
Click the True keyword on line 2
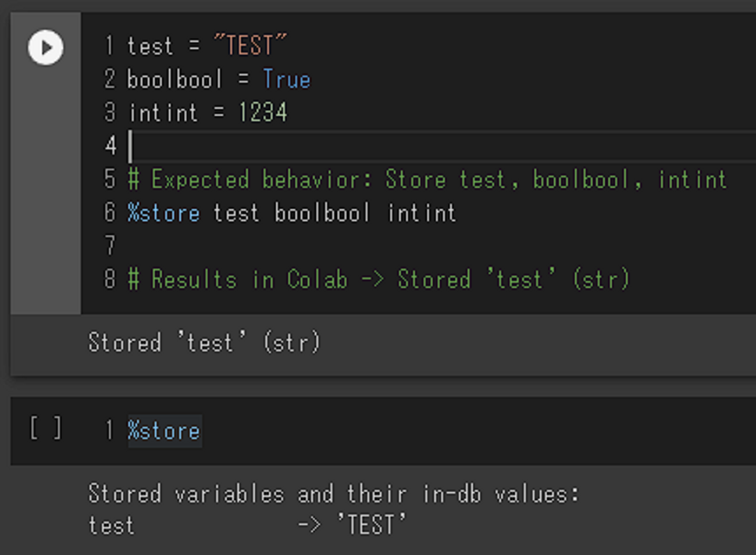point(287,79)
